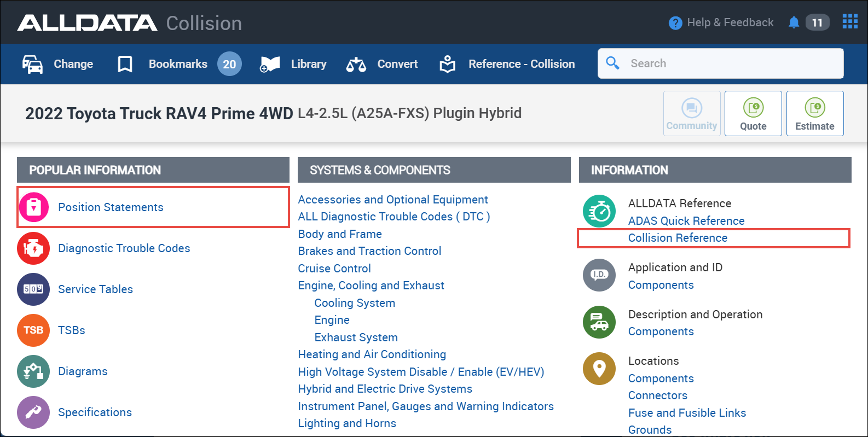Open the Library menu label

tap(309, 64)
